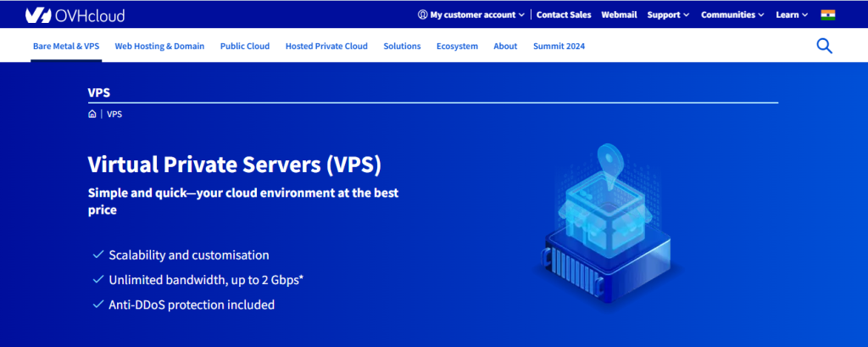The width and height of the screenshot is (868, 347).
Task: Open the Communities dropdown
Action: pyautogui.click(x=732, y=14)
